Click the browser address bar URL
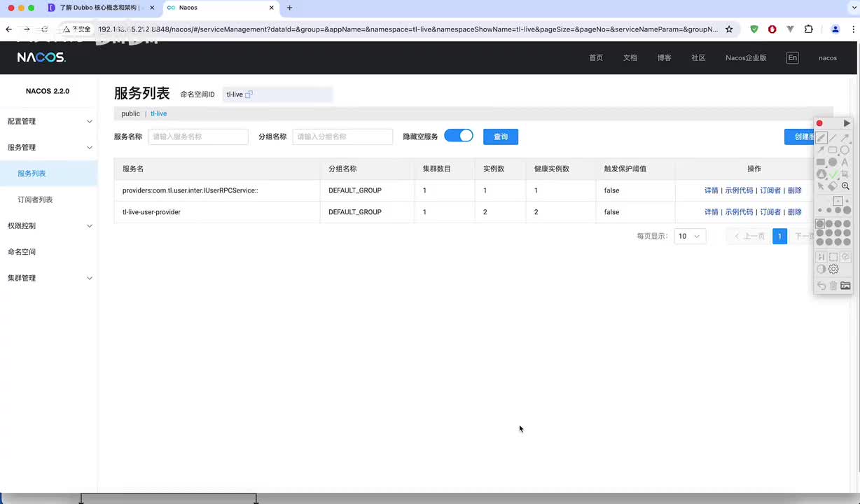 [x=408, y=29]
